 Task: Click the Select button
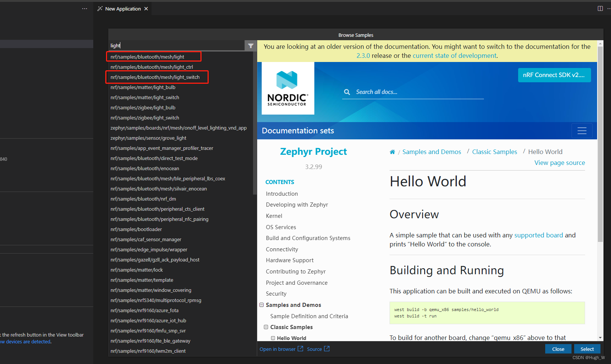(x=587, y=349)
